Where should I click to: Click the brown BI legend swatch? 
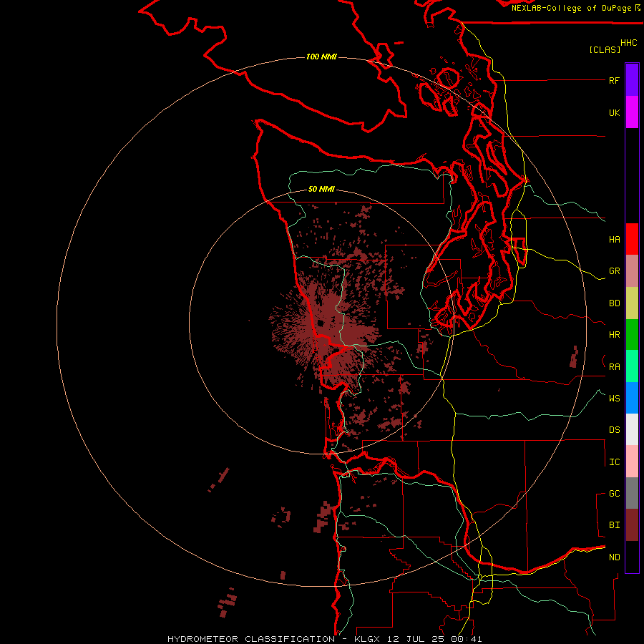(x=632, y=525)
